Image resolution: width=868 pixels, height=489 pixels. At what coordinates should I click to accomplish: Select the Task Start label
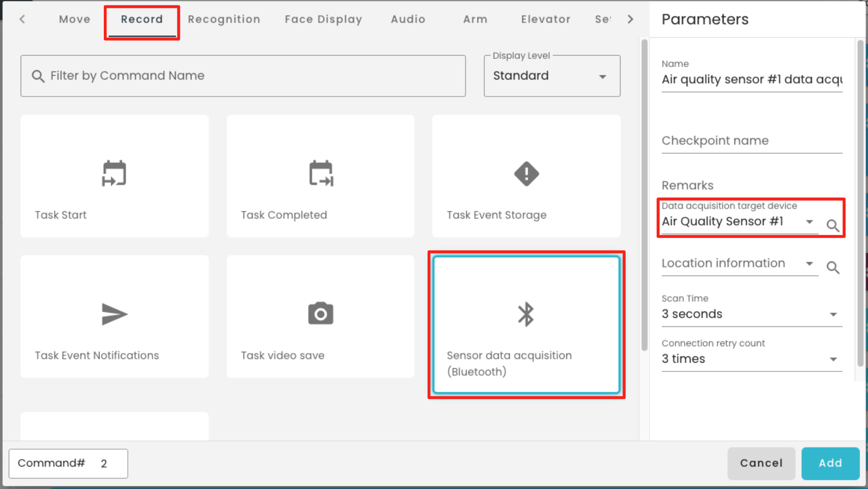61,215
